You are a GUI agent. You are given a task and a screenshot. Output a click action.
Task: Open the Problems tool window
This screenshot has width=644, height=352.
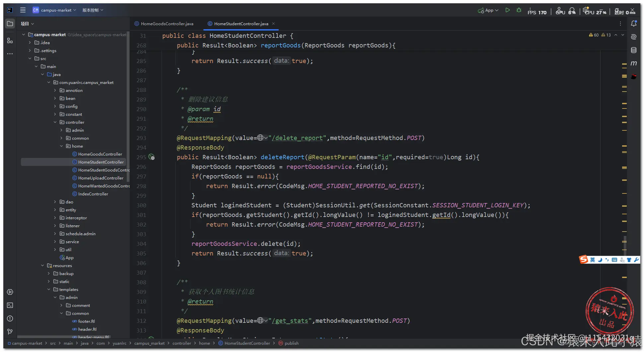[10, 318]
